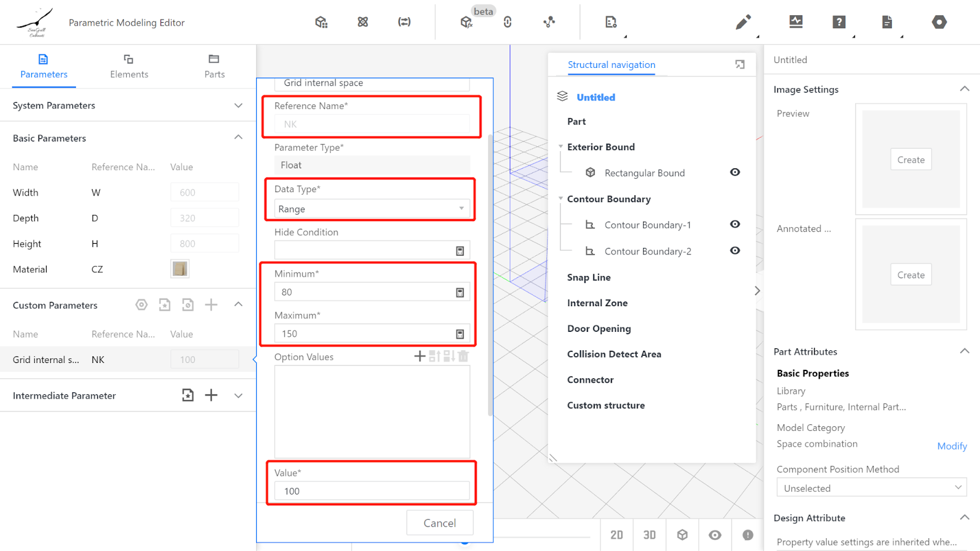The image size is (980, 551).
Task: Click Modify link for Model Category
Action: (952, 446)
